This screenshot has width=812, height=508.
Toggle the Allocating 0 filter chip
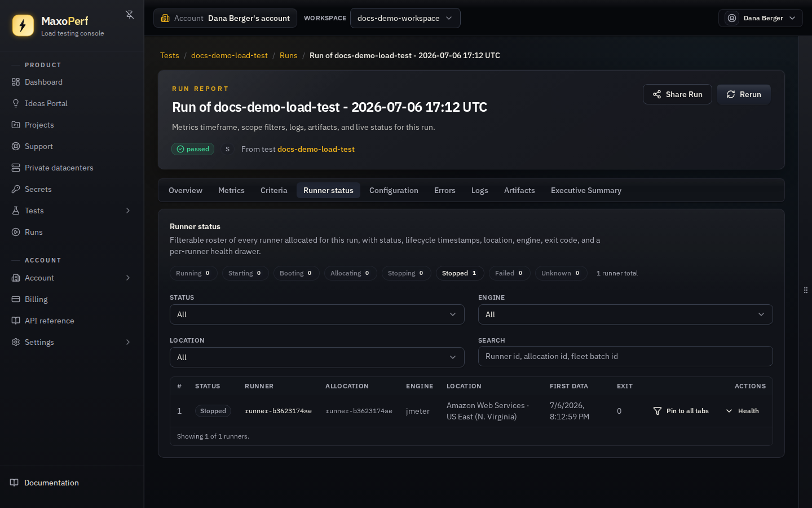350,273
